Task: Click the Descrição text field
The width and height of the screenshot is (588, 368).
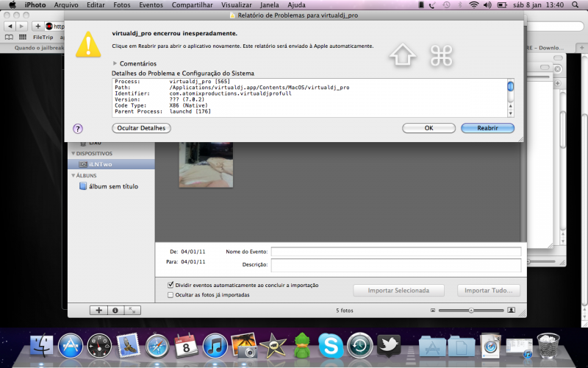Action: click(396, 265)
